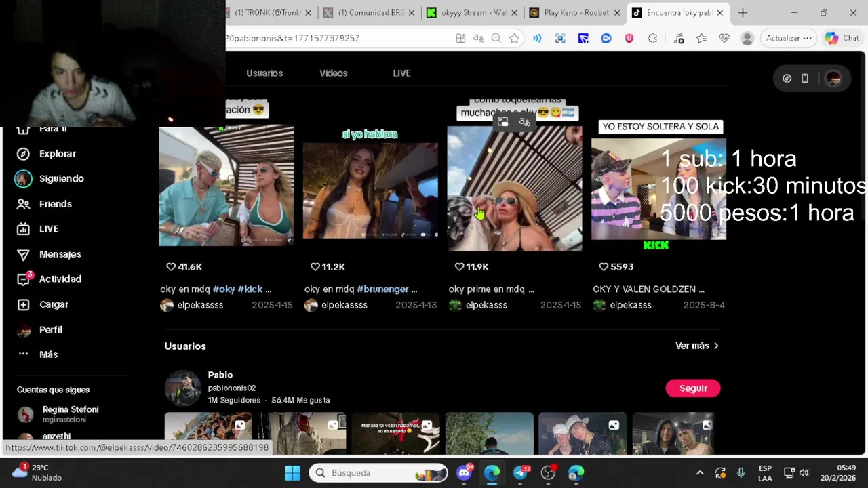Click the taskbar Búsqueda search box
This screenshot has width=868, height=488.
[x=379, y=473]
